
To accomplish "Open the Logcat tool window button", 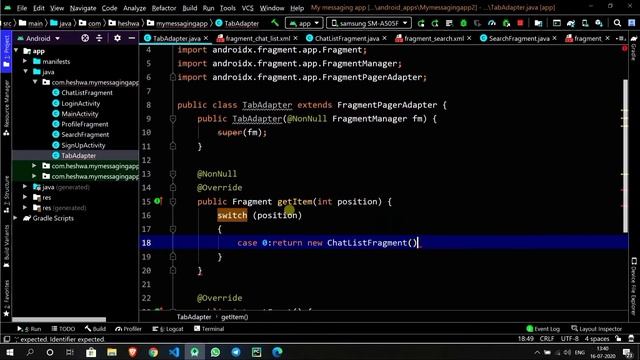I will (x=168, y=329).
